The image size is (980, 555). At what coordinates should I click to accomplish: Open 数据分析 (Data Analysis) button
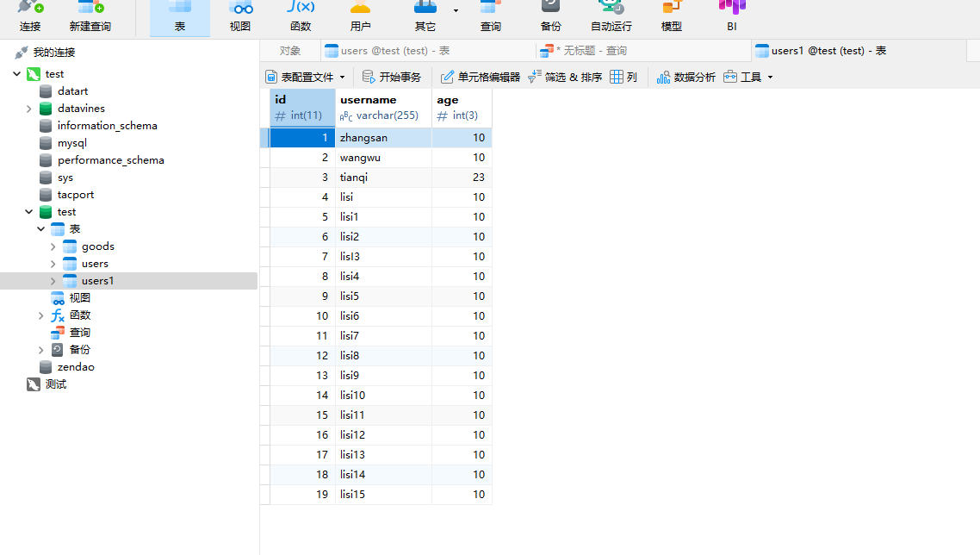pyautogui.click(x=686, y=78)
